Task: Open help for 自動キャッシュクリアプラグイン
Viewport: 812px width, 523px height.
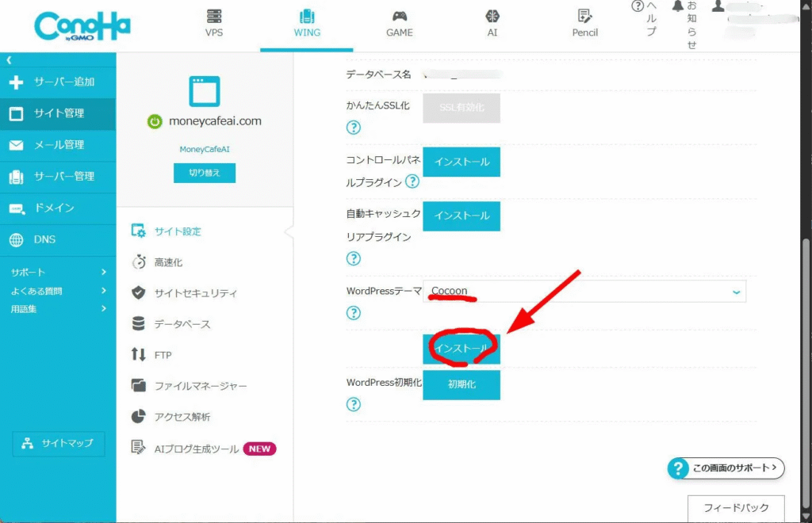Action: (x=353, y=258)
